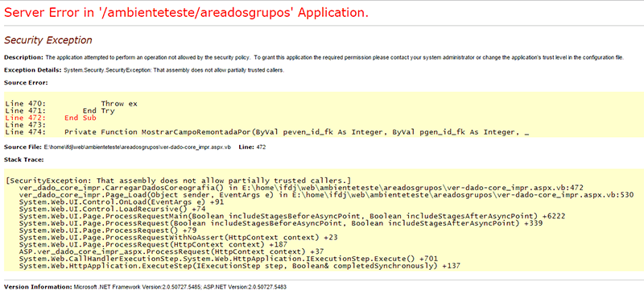Click the 'ProcessRequestMain' +6222 stack line

coord(292,216)
